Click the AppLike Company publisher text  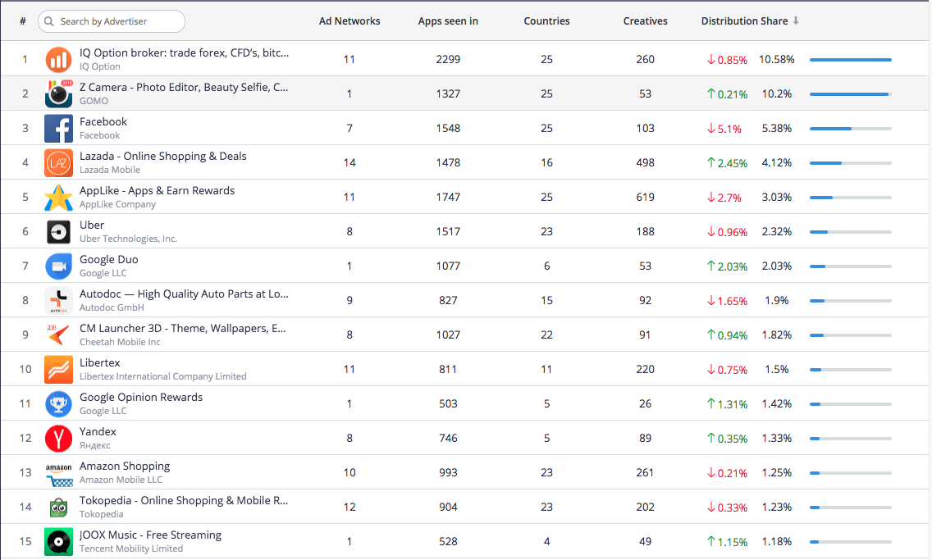coord(117,204)
